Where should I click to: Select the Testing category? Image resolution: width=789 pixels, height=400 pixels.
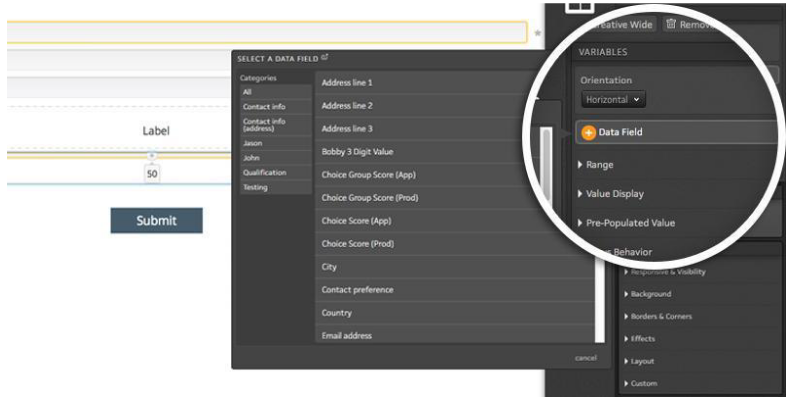coord(255,187)
